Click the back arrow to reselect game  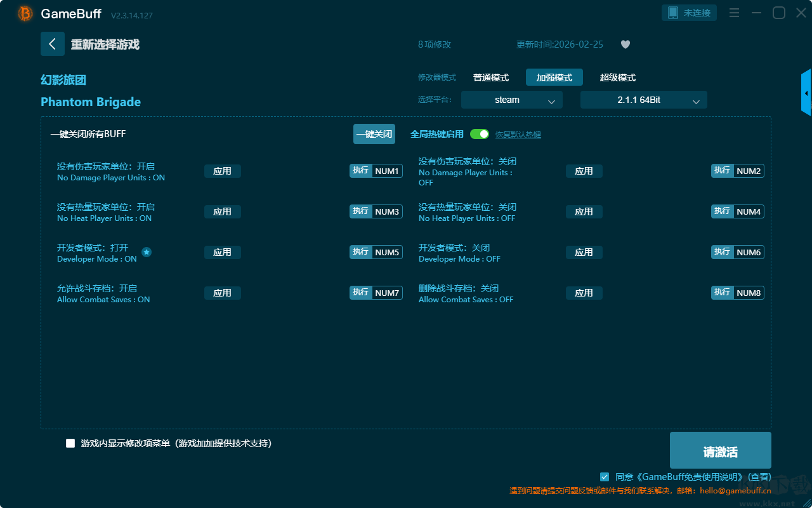52,44
